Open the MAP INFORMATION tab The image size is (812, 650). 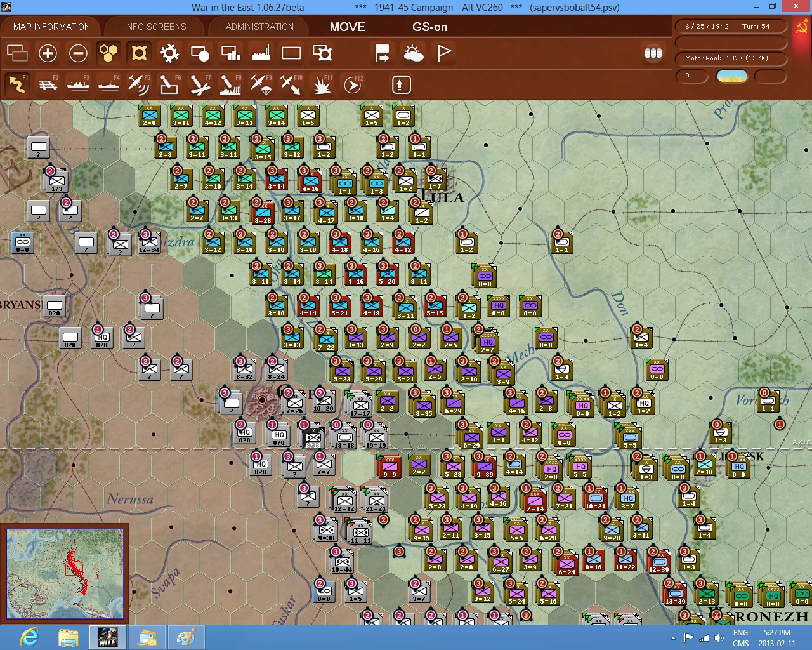click(51, 27)
